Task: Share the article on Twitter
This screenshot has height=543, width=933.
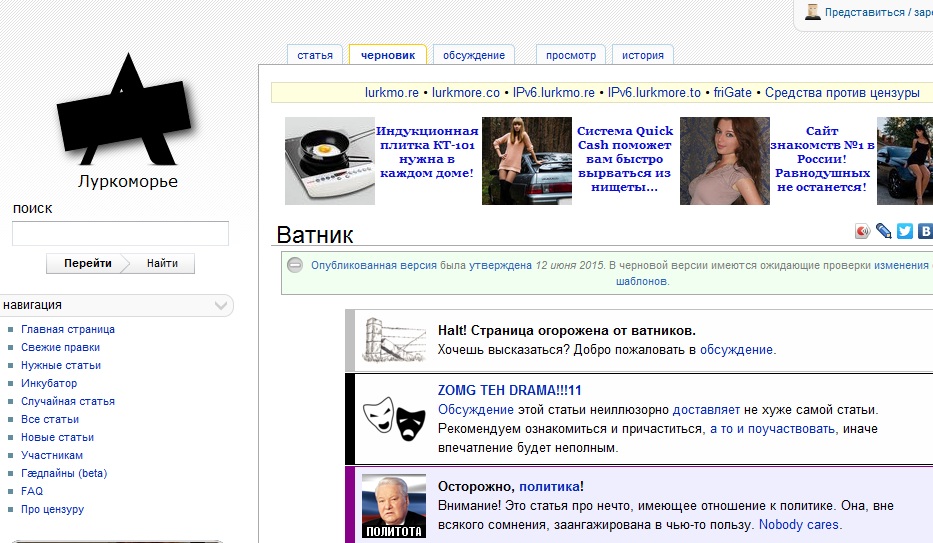Action: pos(905,231)
